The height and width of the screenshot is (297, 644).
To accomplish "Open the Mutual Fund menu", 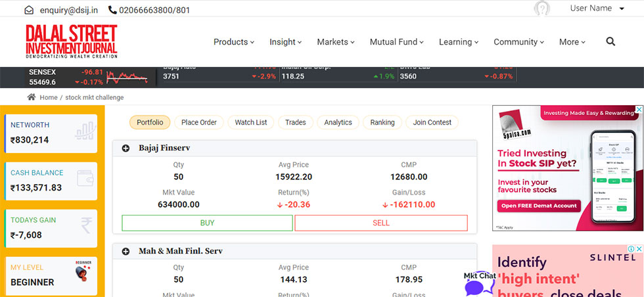I will pyautogui.click(x=397, y=42).
